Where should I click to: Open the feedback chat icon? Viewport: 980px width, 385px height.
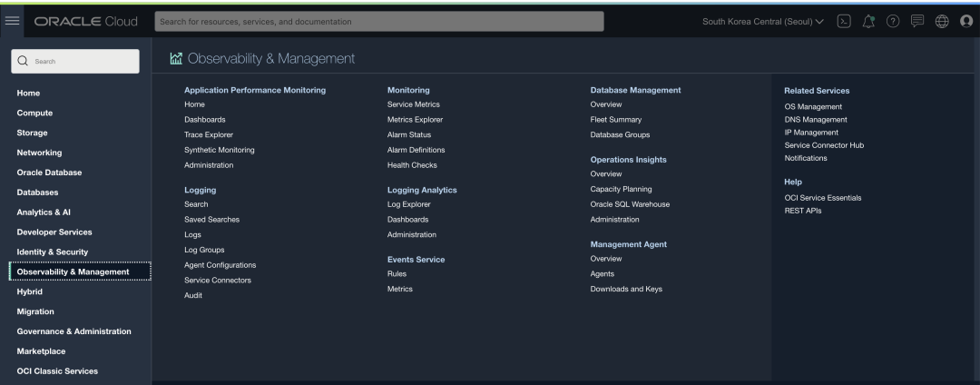coord(917,21)
